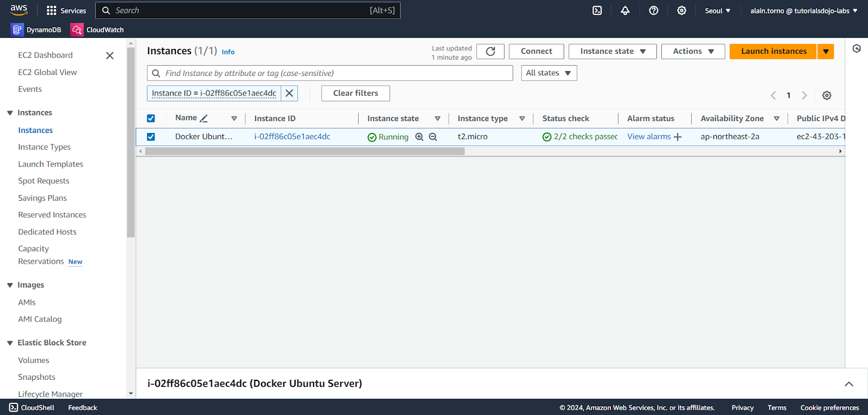Screen dimensions: 868x415
Task: Edit the Name tag pencil icon
Action: click(x=204, y=118)
